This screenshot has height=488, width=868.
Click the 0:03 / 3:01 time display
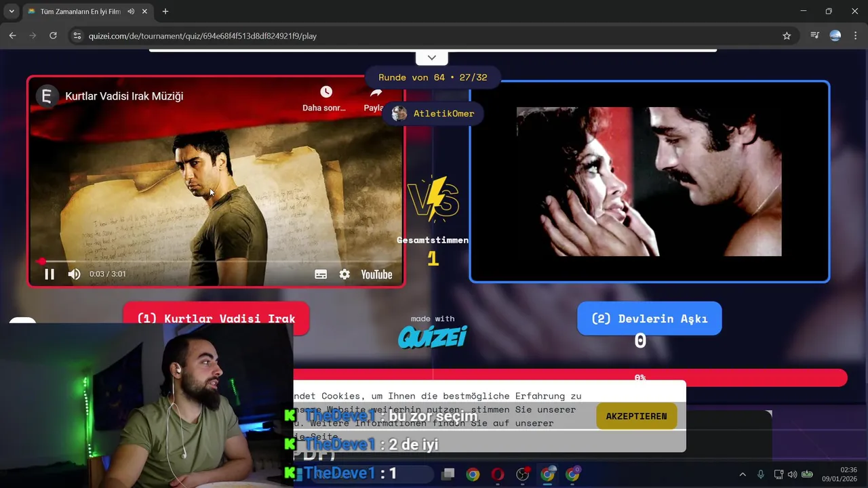coord(107,274)
